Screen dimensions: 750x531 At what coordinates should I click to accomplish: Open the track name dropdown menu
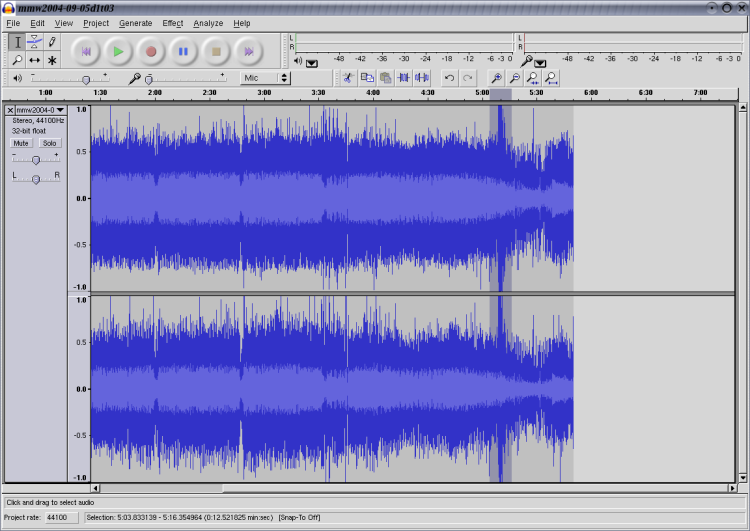coord(41,110)
